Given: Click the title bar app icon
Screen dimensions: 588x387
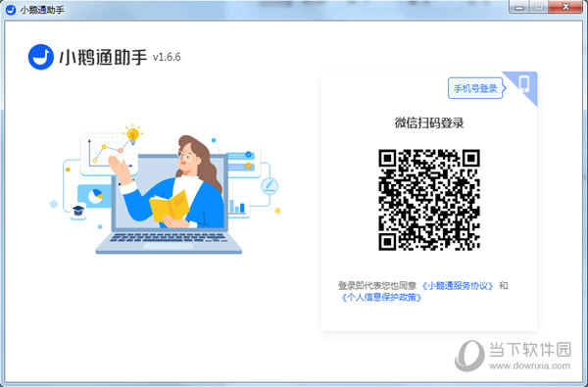Looking at the screenshot, I should coord(11,10).
